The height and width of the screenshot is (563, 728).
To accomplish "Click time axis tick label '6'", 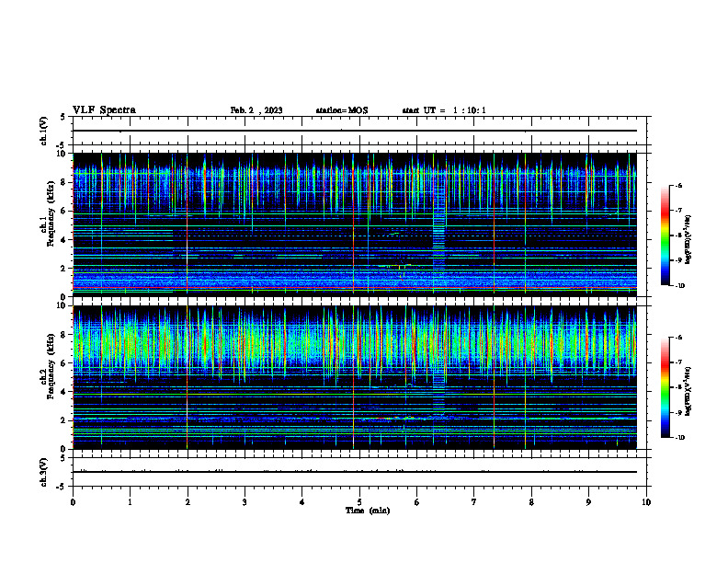I will click(x=417, y=502).
